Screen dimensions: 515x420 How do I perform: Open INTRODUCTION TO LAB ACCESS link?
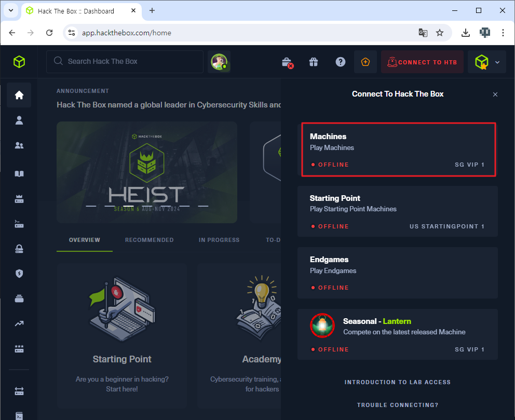coord(398,382)
